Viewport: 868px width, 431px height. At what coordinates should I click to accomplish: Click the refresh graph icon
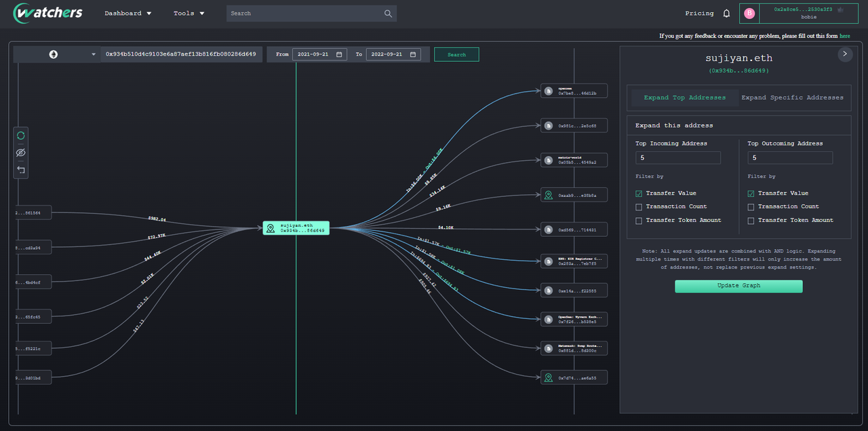click(21, 136)
